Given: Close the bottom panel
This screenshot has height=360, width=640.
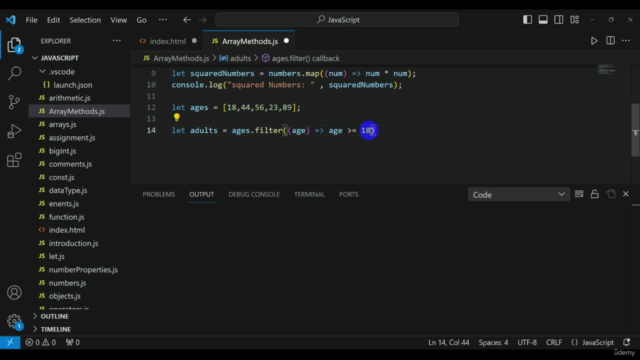Looking at the screenshot, I should coord(626,194).
